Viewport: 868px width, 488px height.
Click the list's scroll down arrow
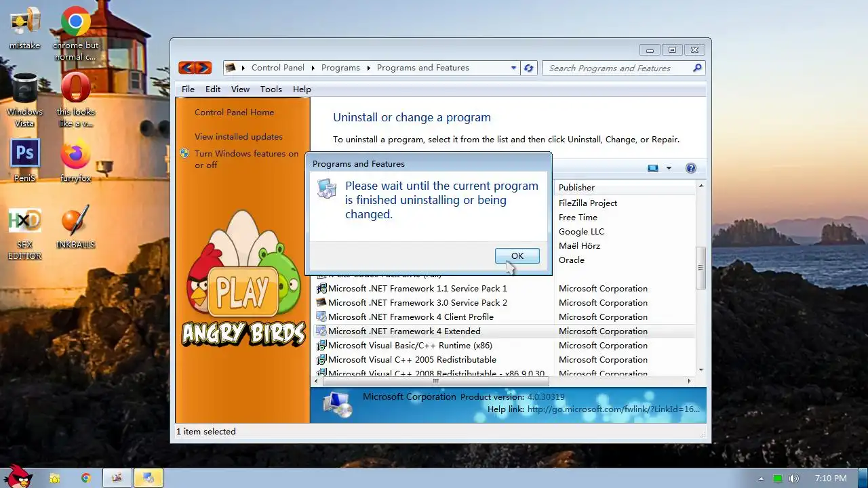click(701, 370)
